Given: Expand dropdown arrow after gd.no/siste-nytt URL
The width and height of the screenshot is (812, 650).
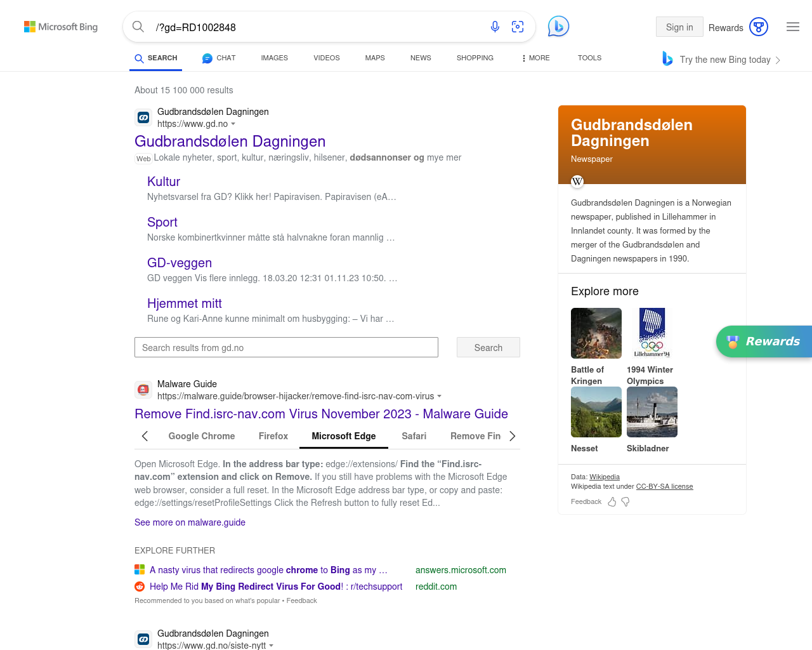Looking at the screenshot, I should (x=272, y=646).
